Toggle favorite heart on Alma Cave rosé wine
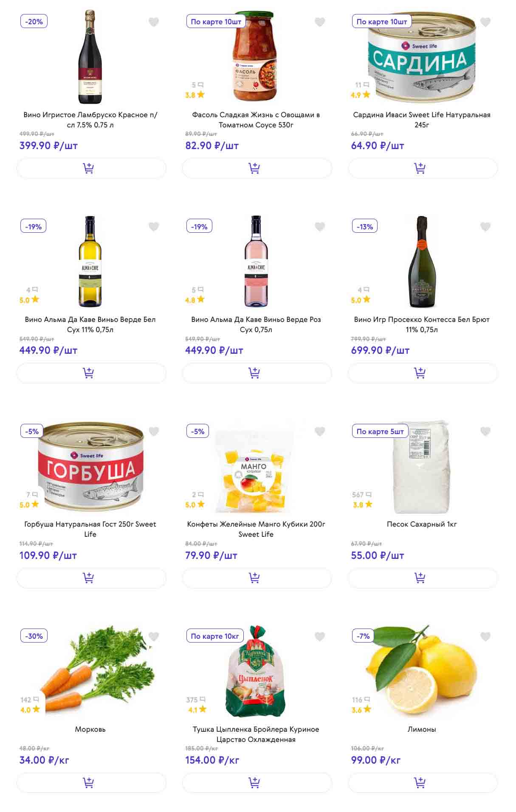 coord(320,227)
